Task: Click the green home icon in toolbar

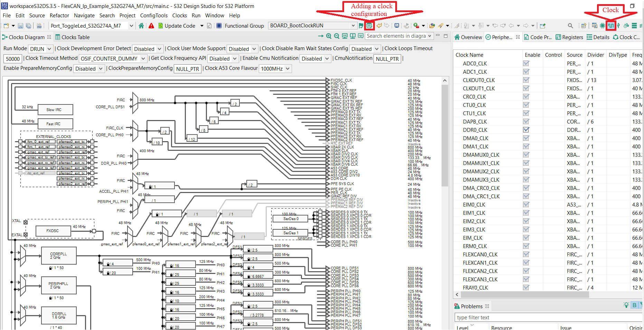Action: pyautogui.click(x=141, y=26)
